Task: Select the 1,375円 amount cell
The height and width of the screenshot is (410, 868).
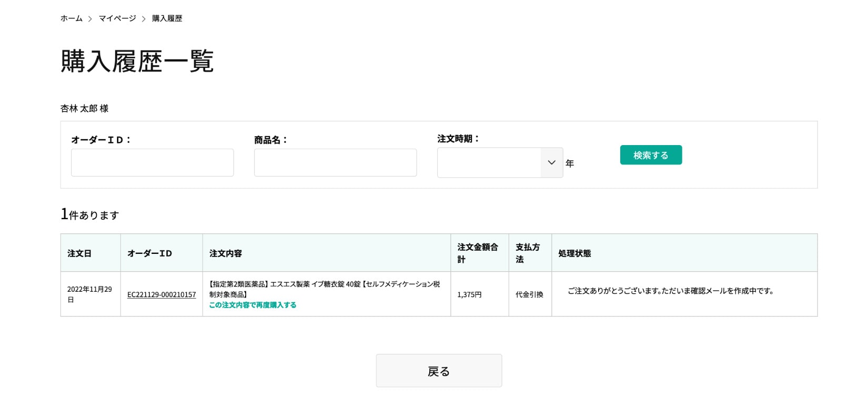Action: pos(469,295)
